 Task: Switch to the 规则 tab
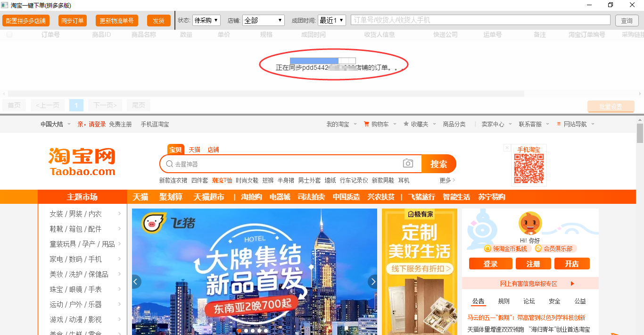point(504,301)
